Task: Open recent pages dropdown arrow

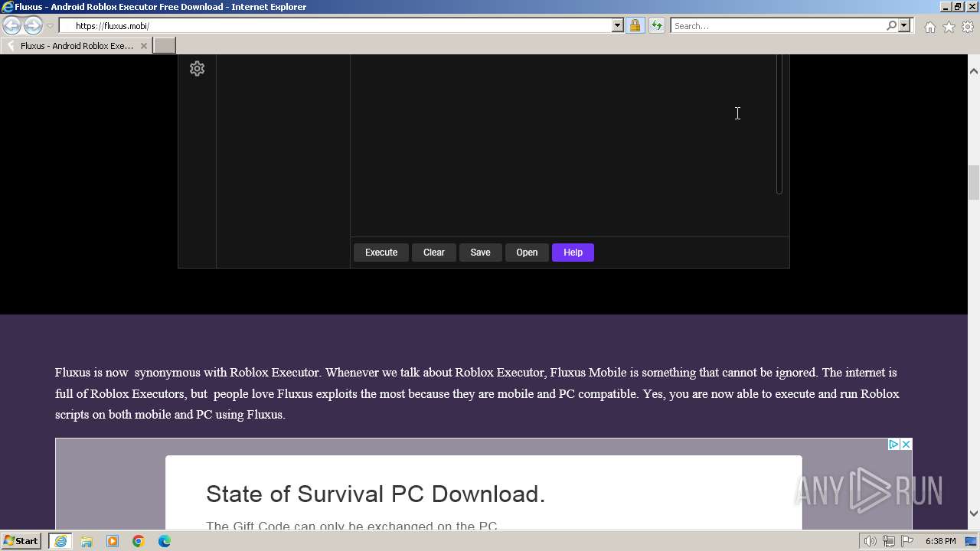Action: tap(50, 25)
